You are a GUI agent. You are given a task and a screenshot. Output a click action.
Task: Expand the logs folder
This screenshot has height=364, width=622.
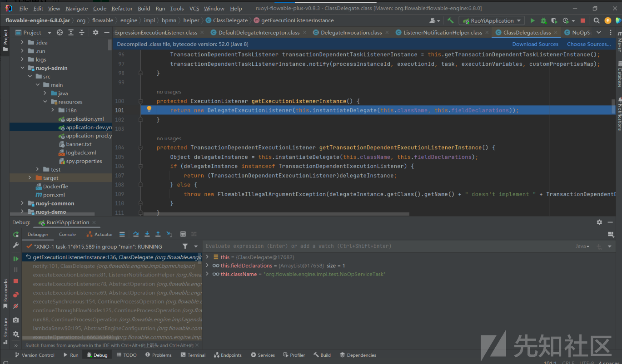tap(22, 59)
